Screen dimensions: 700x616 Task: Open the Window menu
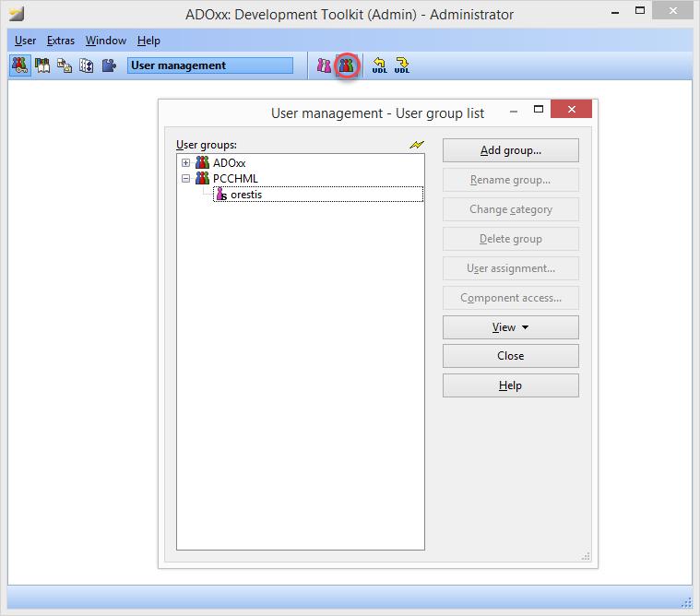coord(106,41)
